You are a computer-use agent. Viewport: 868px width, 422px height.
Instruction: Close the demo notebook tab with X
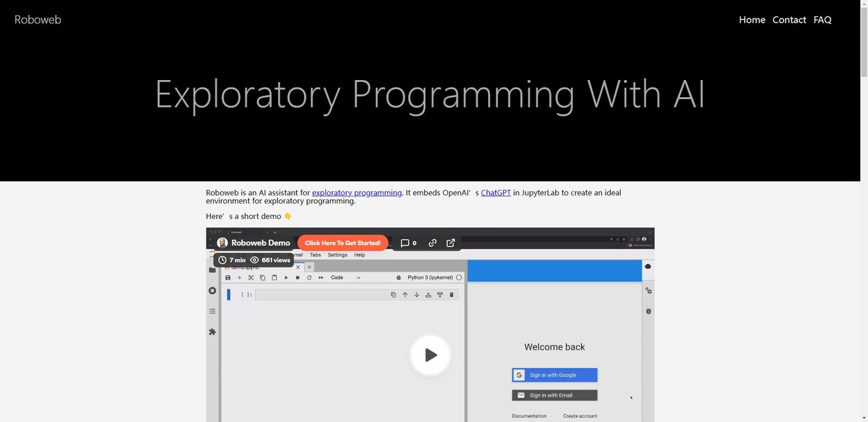pyautogui.click(x=298, y=267)
